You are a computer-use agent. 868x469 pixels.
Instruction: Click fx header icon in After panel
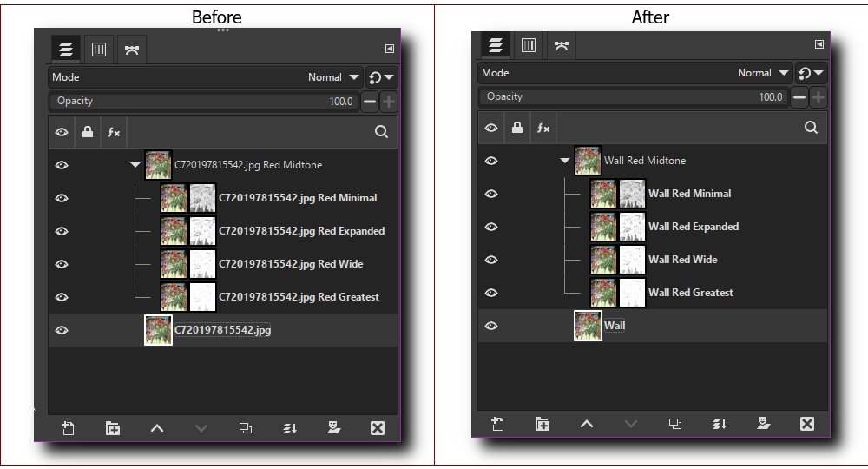pyautogui.click(x=543, y=128)
